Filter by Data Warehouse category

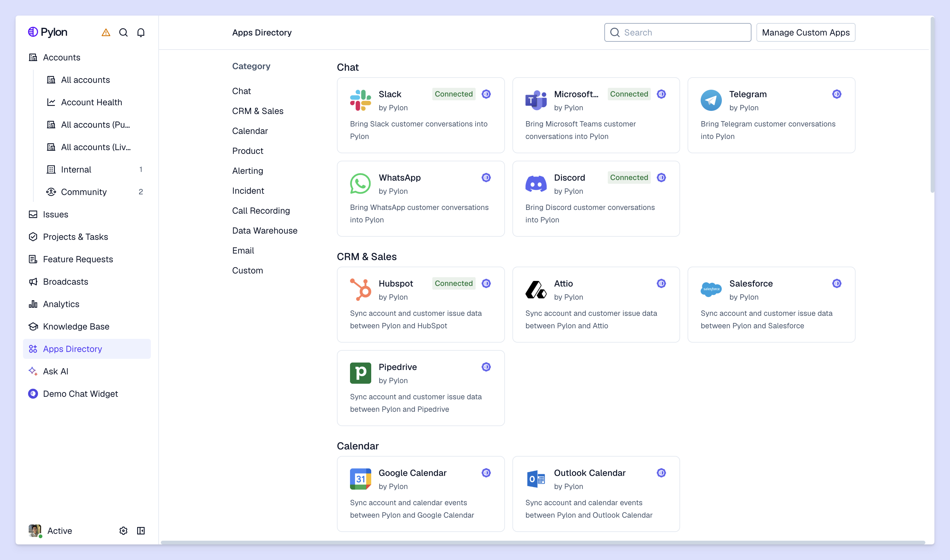point(265,230)
